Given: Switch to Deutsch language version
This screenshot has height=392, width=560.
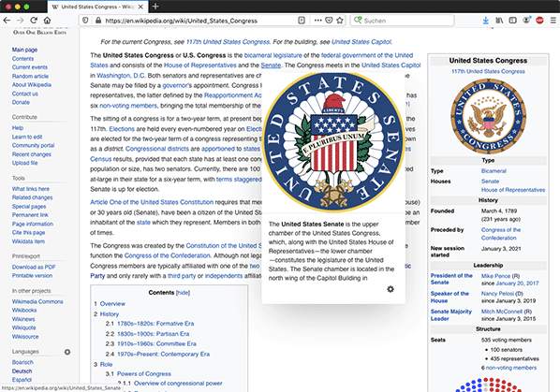Looking at the screenshot, I should (x=22, y=371).
